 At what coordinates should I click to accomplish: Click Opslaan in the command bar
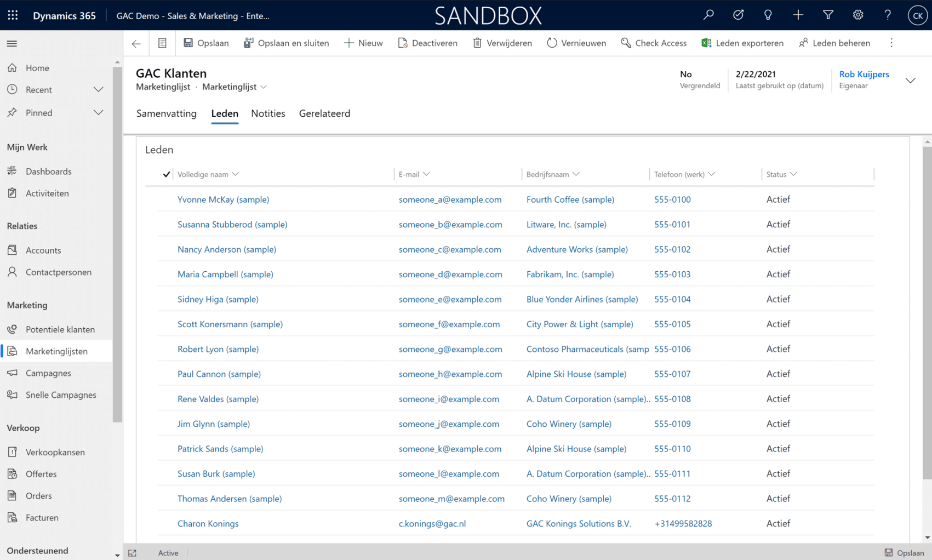point(206,43)
